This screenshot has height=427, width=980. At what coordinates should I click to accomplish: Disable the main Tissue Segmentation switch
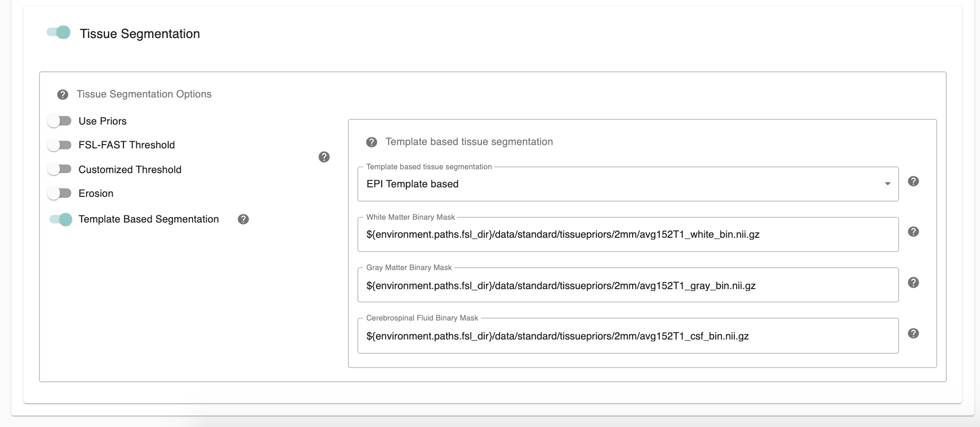coord(58,32)
